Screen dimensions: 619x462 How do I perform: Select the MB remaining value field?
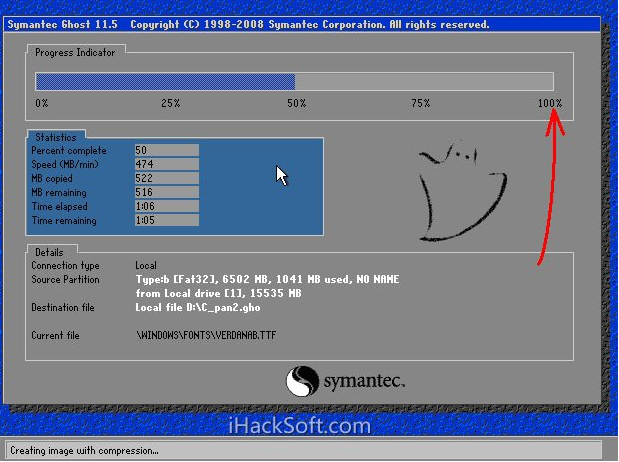point(166,192)
